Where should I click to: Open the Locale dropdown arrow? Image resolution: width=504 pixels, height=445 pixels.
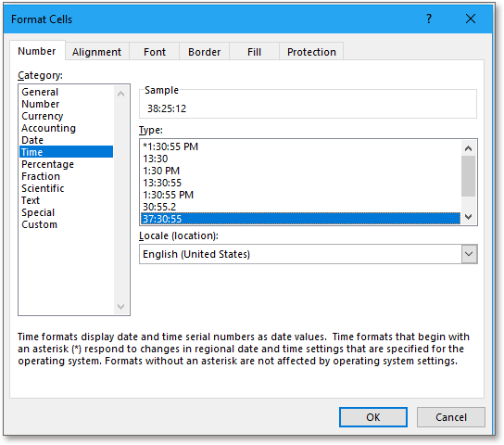point(469,254)
